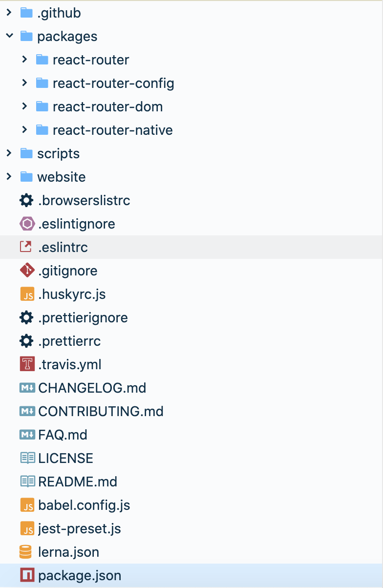
Task: Click the red link icon next to .eslintrc
Action: 26,247
